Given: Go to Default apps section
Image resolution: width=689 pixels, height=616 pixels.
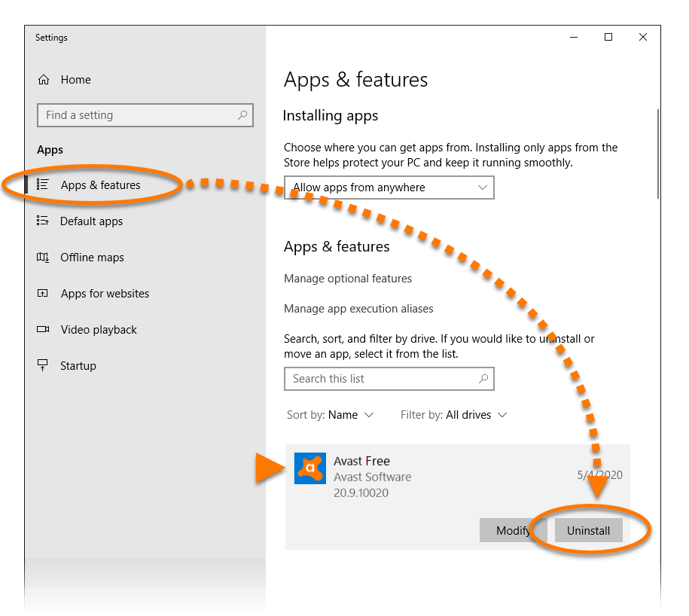Looking at the screenshot, I should click(91, 221).
